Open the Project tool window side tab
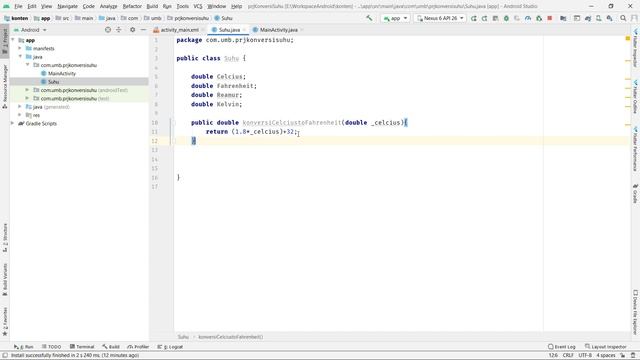640x360 pixels. [5, 41]
